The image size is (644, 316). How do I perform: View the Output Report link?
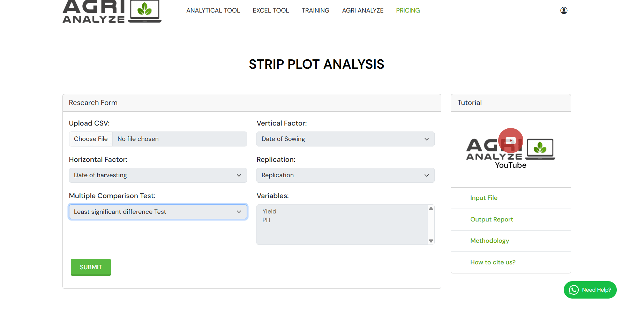point(492,219)
